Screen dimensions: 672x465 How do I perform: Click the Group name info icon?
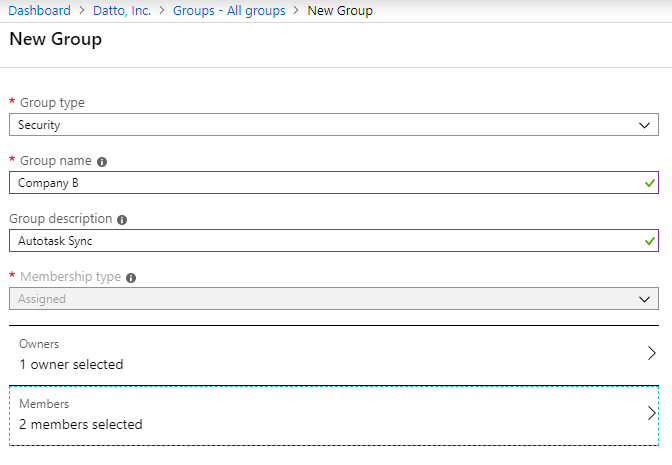pyautogui.click(x=102, y=161)
